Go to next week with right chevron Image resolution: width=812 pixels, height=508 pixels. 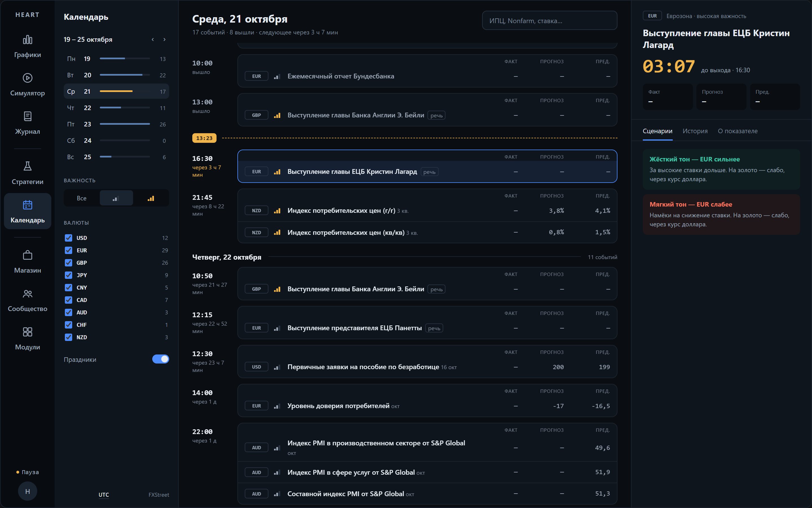[x=164, y=39]
